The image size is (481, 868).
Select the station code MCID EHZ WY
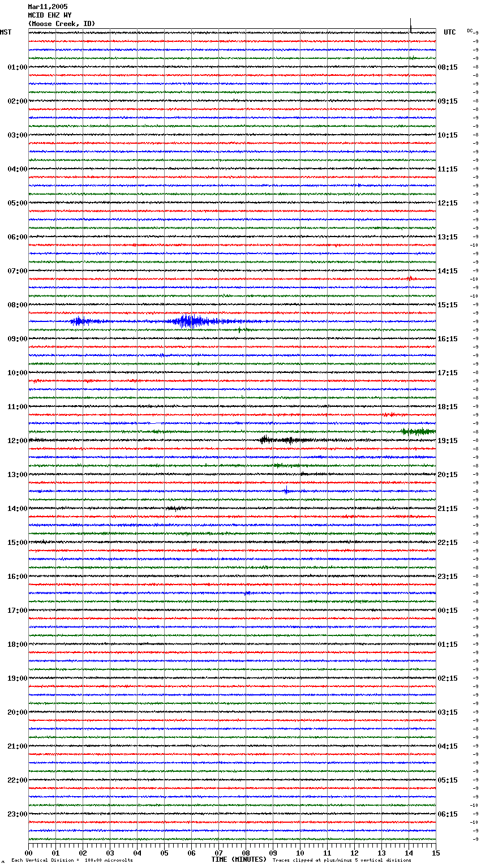50,15
